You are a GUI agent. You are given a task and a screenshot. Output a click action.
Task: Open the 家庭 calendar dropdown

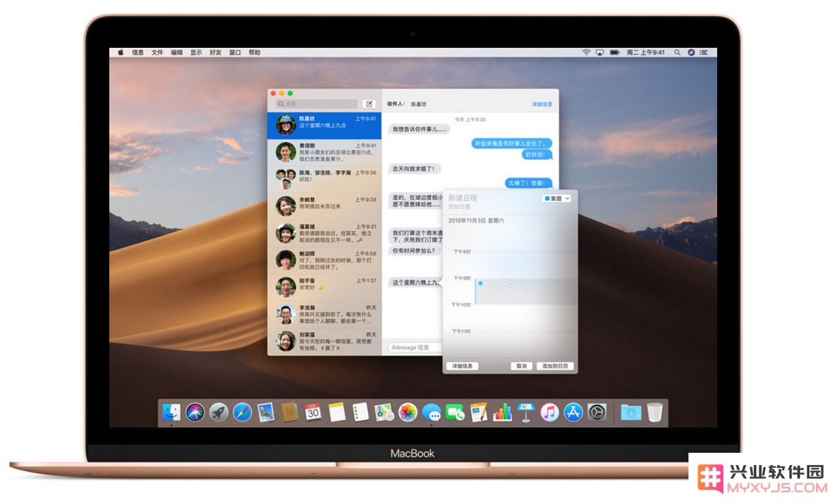coord(557,198)
